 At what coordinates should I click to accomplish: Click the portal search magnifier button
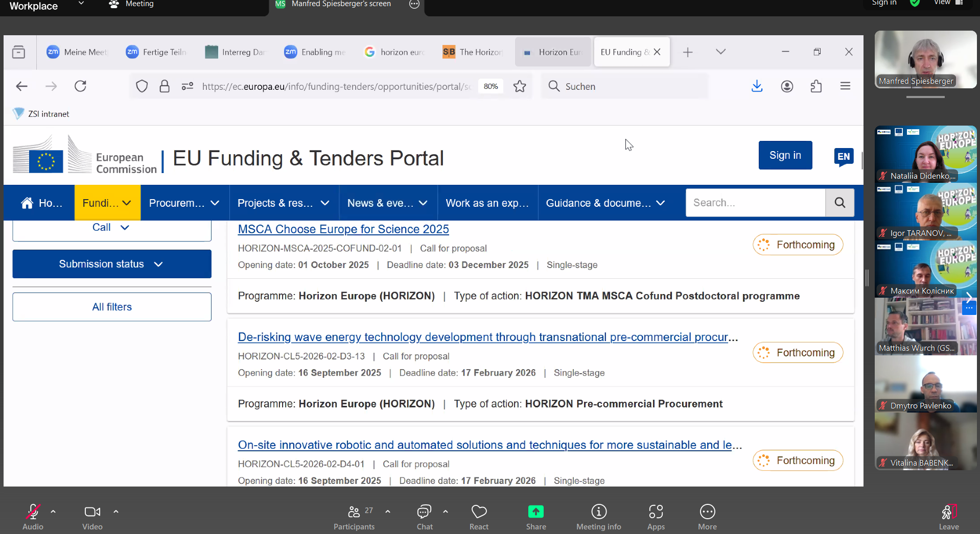tap(839, 203)
